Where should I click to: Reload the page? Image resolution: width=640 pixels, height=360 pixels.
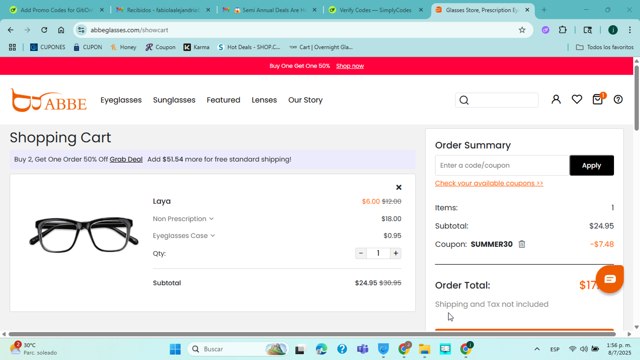coord(44,30)
